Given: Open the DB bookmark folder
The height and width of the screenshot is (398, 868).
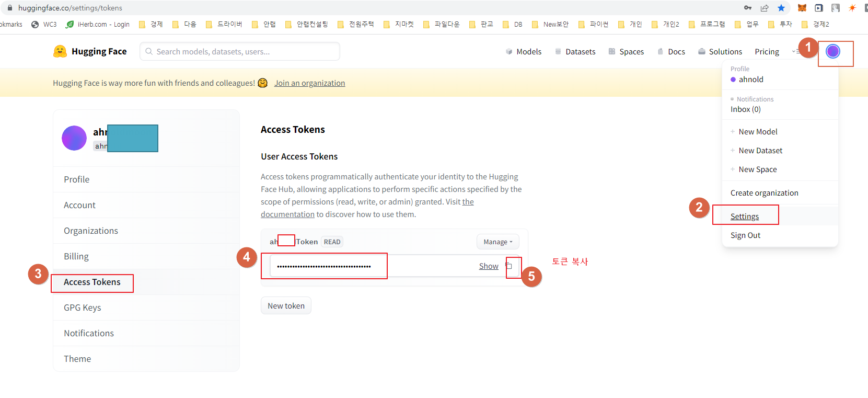Looking at the screenshot, I should coord(513,24).
